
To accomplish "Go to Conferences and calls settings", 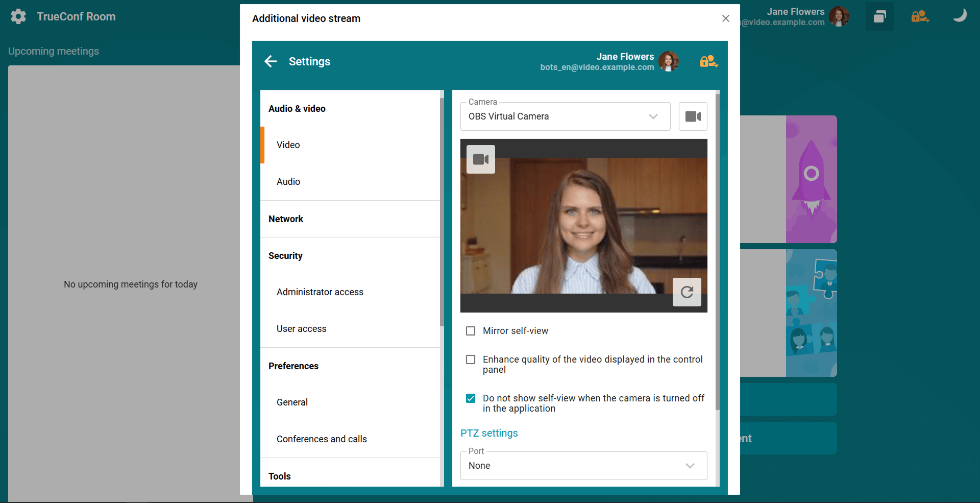I will [x=322, y=439].
